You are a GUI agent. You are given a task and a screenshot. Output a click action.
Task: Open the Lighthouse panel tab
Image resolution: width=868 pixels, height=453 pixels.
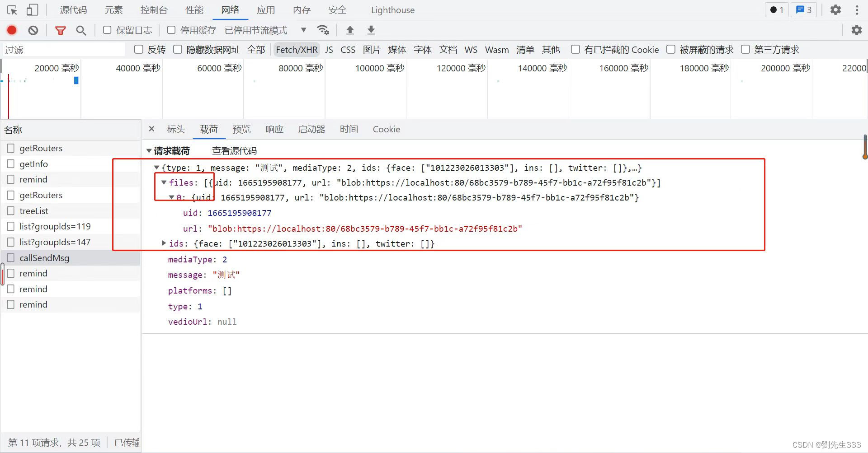pos(392,10)
